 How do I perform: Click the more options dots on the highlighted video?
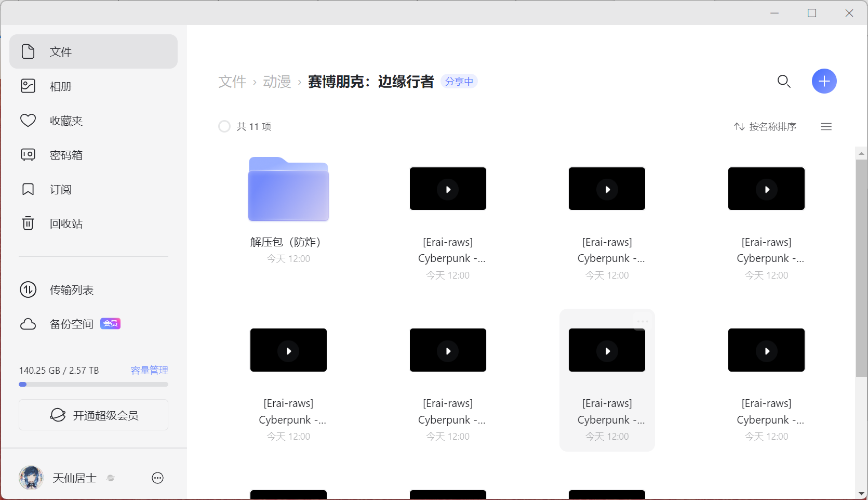click(643, 321)
